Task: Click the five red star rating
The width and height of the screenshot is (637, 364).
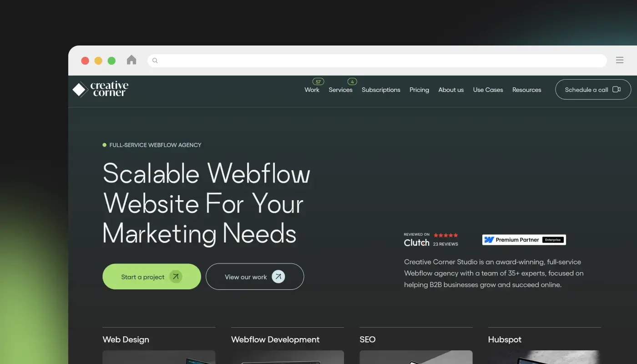Action: pyautogui.click(x=446, y=235)
